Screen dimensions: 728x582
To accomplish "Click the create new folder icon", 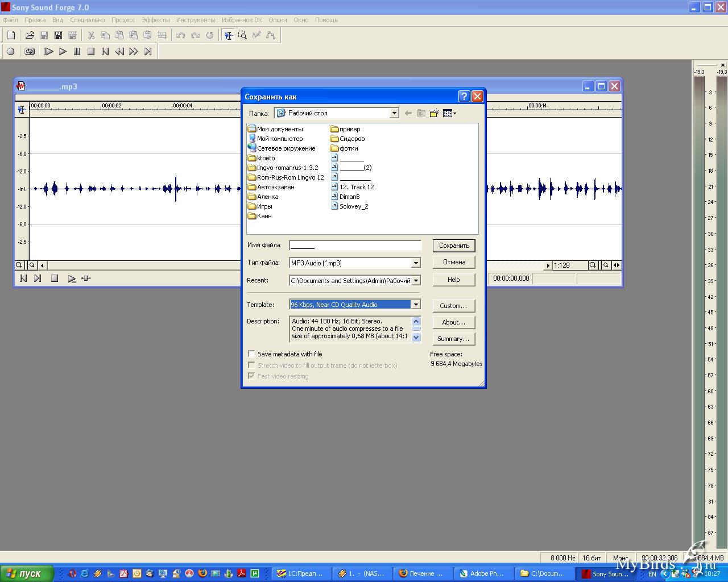I will click(434, 113).
